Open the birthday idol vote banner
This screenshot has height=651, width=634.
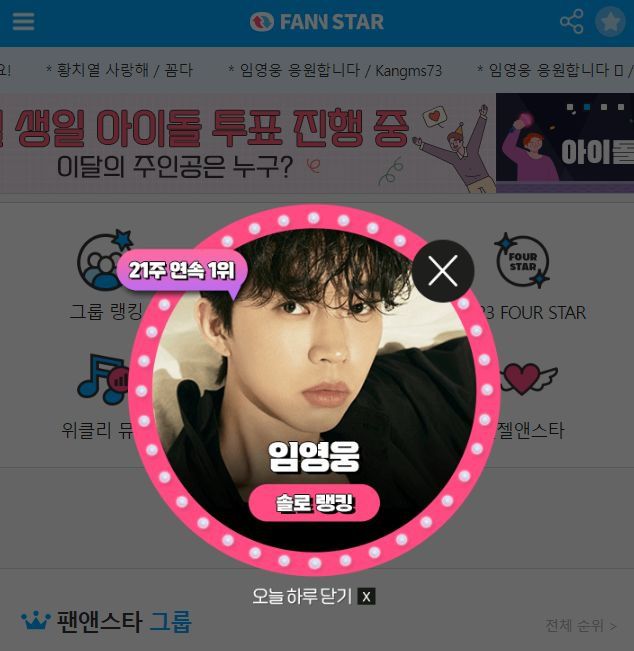[x=248, y=143]
